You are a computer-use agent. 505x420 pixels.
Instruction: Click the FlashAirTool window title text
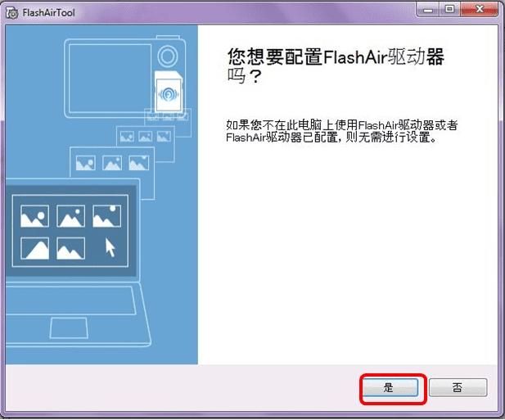point(48,13)
